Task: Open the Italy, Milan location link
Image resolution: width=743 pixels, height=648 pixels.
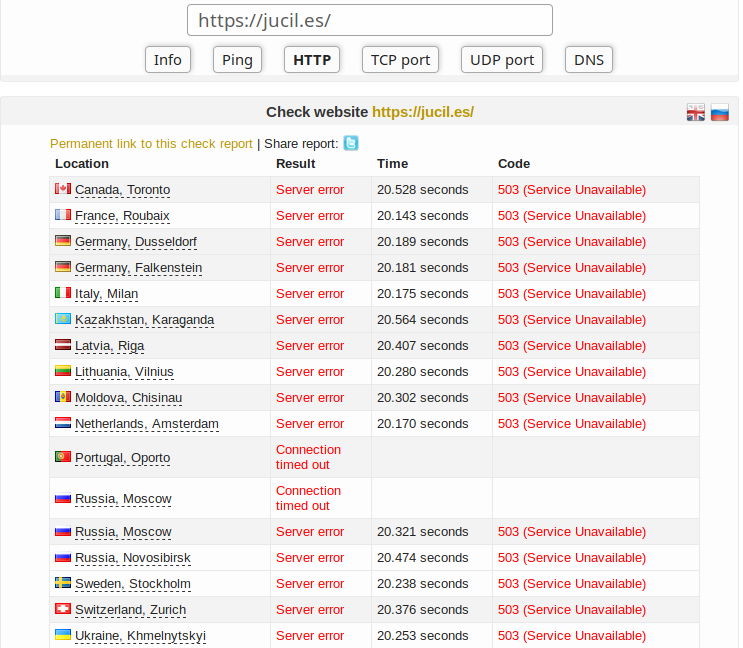Action: [x=107, y=294]
